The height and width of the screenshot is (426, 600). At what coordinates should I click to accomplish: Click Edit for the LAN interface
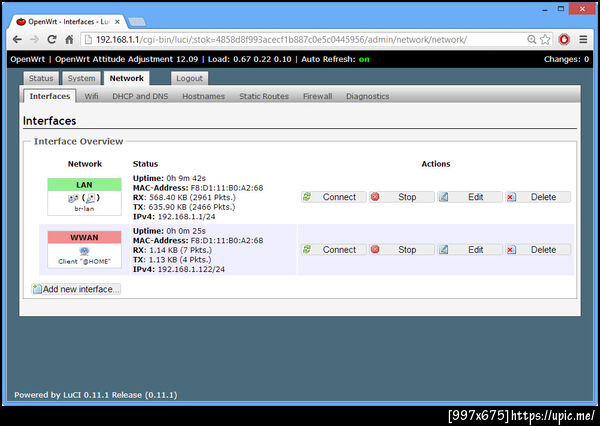[470, 197]
